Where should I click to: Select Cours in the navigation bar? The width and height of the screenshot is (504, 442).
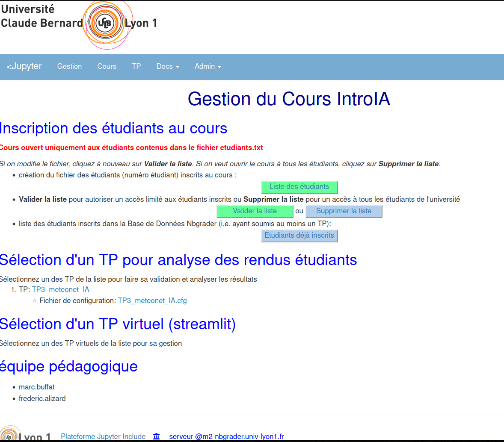107,66
